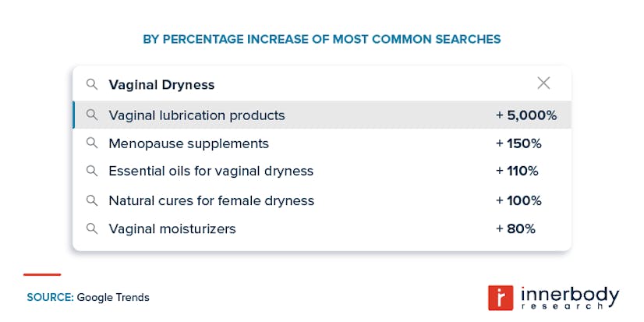Choose Natural cures for female dryness
The height and width of the screenshot is (322, 644).
point(211,200)
